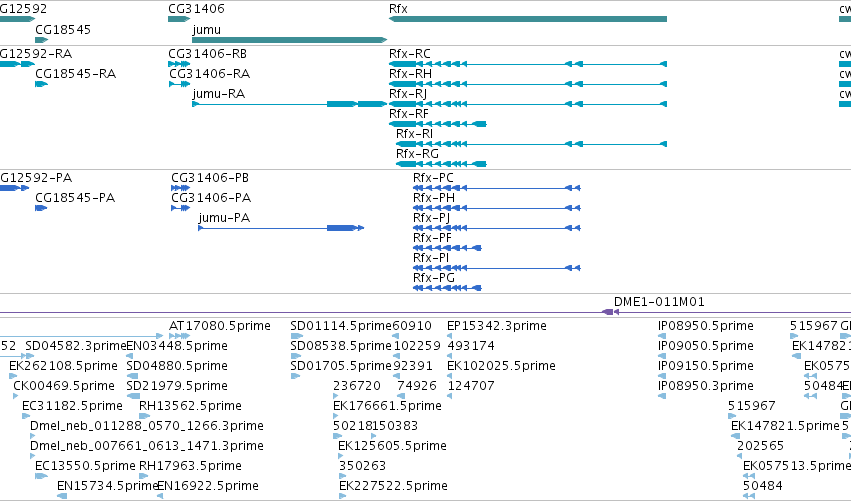
Task: Select the Rfx-RJ transcript label
Action: (x=408, y=94)
